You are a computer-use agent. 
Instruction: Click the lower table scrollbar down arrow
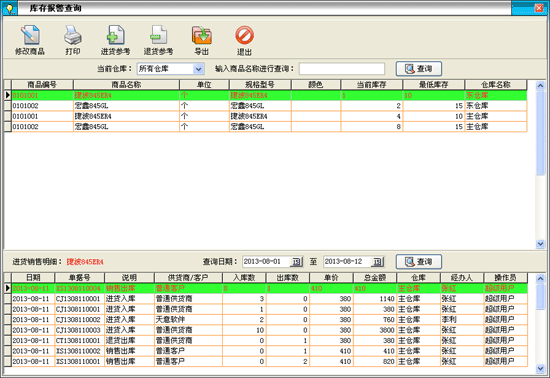point(540,368)
